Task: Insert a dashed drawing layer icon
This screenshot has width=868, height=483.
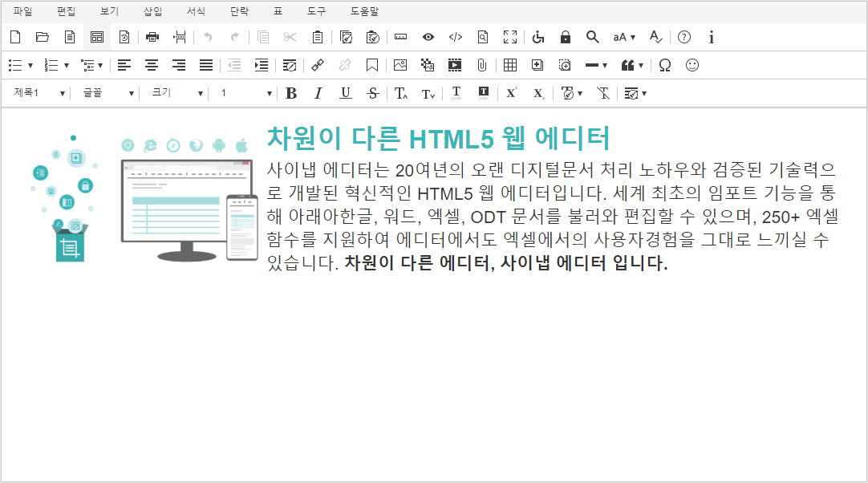Action: pyautogui.click(x=565, y=65)
